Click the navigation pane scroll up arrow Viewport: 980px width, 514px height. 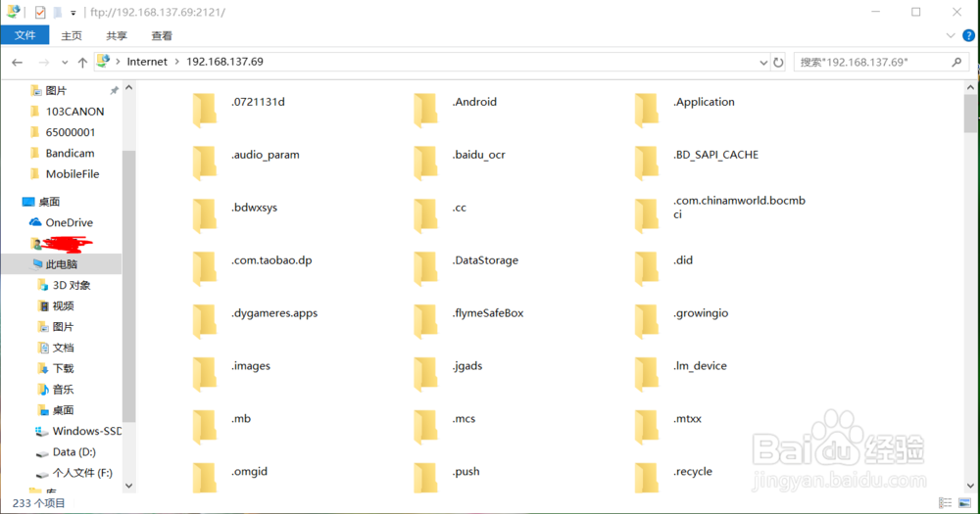128,88
